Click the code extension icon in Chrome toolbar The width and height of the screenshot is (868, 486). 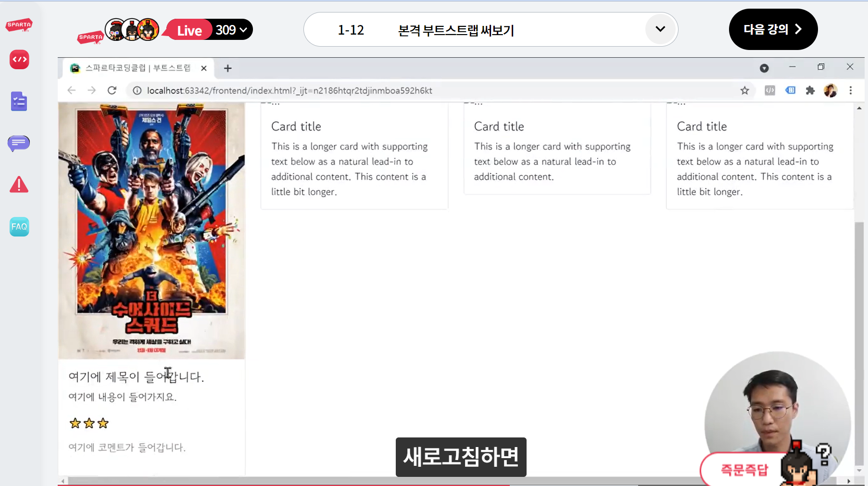[770, 90]
